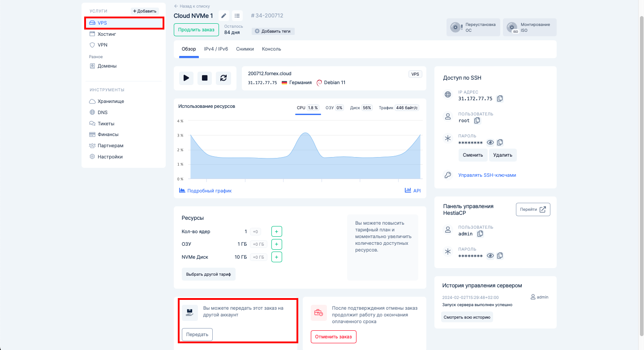
Task: Click Выбрать другой тариф button
Action: pos(209,274)
